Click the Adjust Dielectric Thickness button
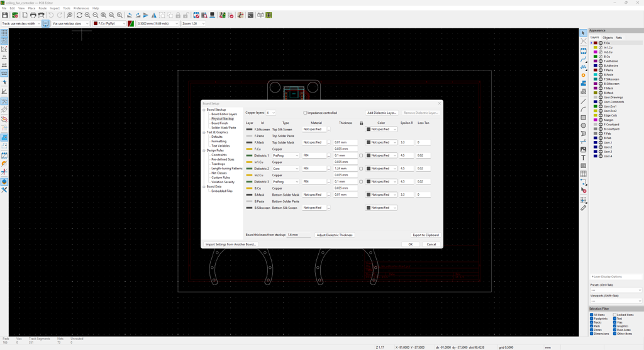644x350 pixels. [x=335, y=235]
